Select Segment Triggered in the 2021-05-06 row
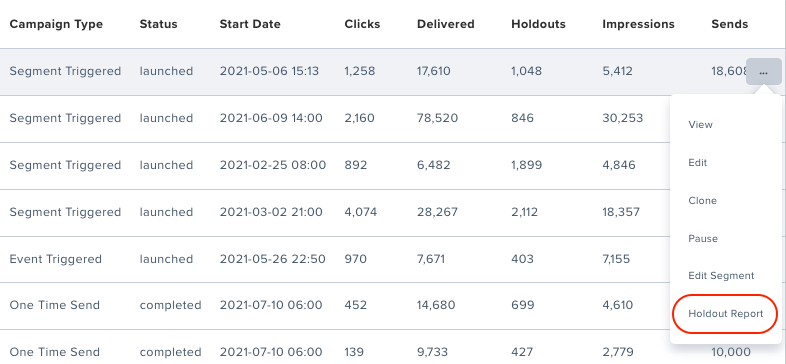The image size is (786, 364). tap(65, 71)
